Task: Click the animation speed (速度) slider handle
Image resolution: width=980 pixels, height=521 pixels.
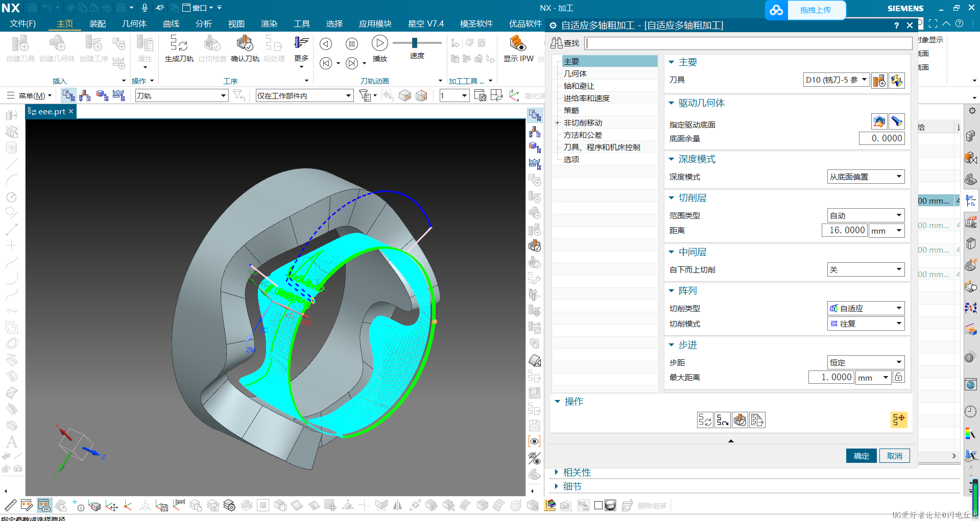Action: pos(415,43)
